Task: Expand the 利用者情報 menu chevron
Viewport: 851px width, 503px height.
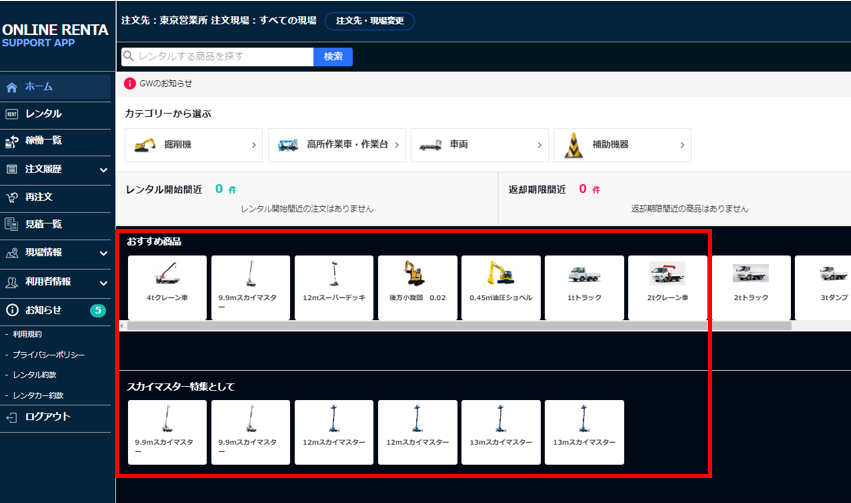Action: [x=103, y=282]
